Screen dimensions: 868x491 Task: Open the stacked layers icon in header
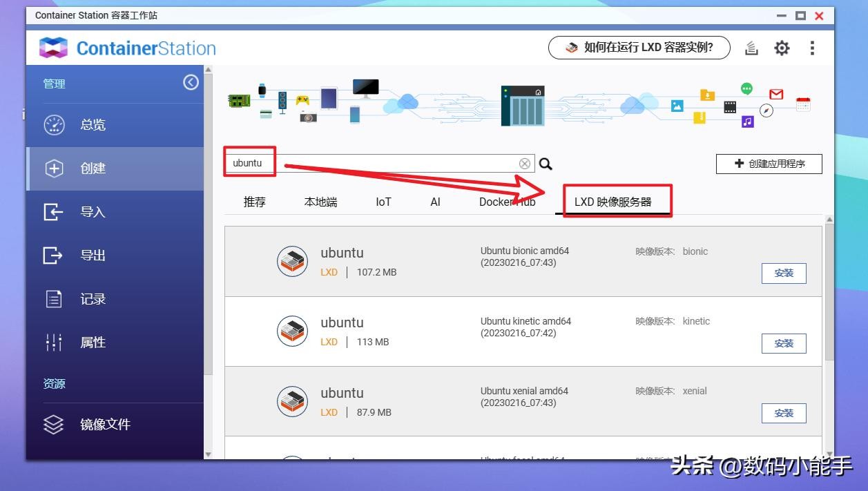(x=751, y=48)
